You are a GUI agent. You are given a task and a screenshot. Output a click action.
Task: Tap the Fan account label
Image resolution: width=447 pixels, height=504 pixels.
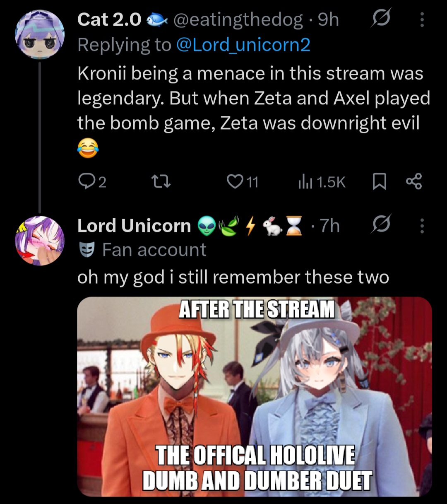142,250
